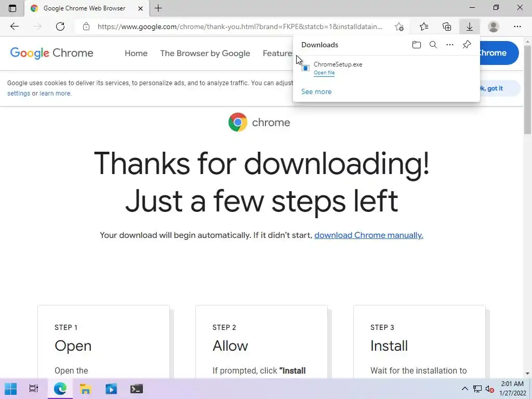The height and width of the screenshot is (399, 532).
Task: Add this page to favorites star
Action: click(400, 27)
